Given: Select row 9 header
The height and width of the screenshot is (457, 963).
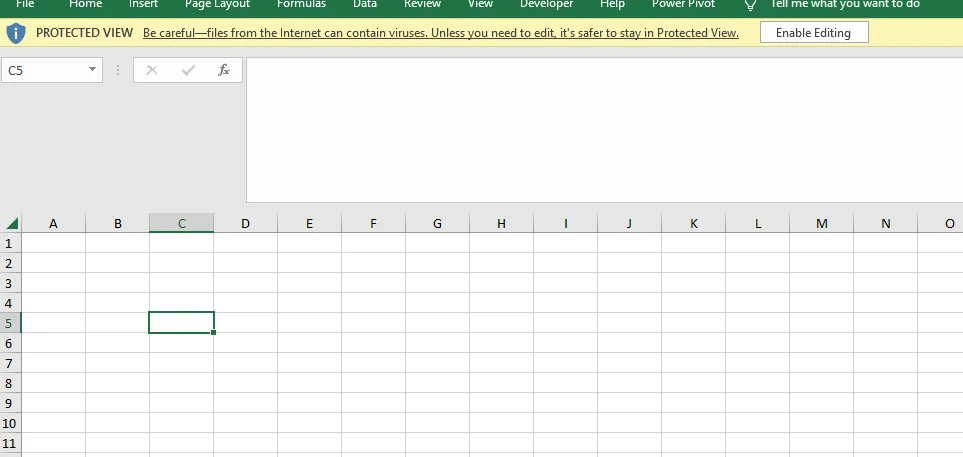Looking at the screenshot, I should (x=10, y=403).
